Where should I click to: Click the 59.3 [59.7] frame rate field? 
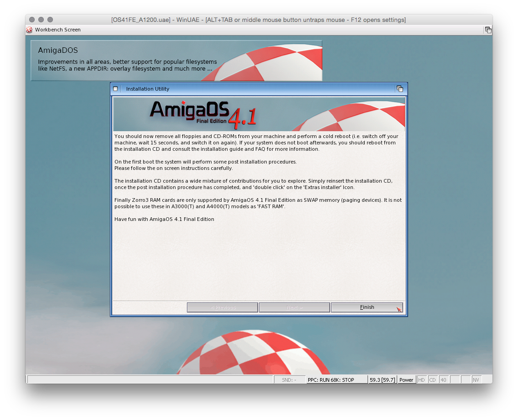click(382, 380)
